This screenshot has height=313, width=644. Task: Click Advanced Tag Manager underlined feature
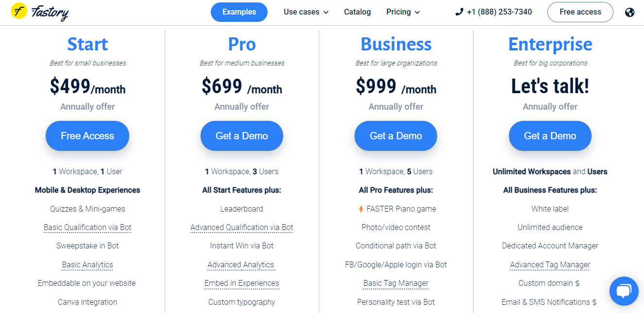pyautogui.click(x=550, y=265)
